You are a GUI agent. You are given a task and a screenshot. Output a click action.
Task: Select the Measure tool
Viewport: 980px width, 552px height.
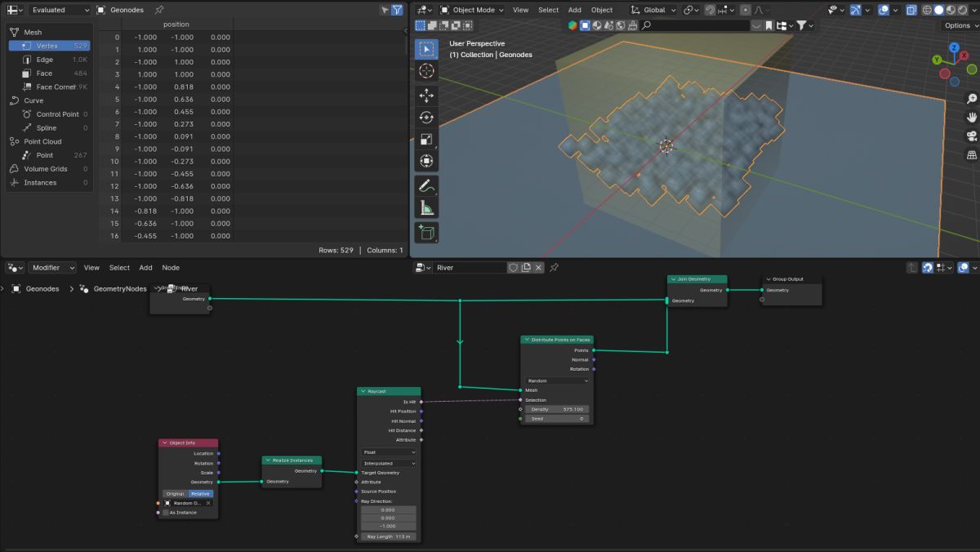click(x=426, y=207)
